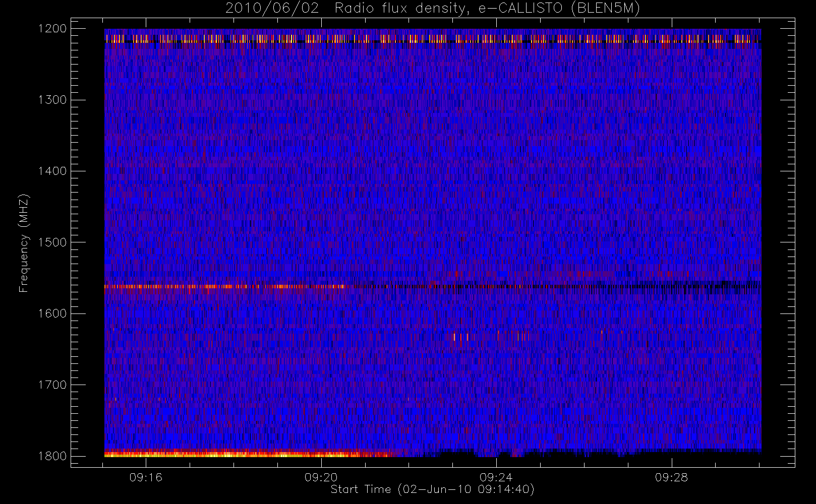The image size is (816, 504).
Task: Click the 1500 frequency axis label
Action: [52, 242]
